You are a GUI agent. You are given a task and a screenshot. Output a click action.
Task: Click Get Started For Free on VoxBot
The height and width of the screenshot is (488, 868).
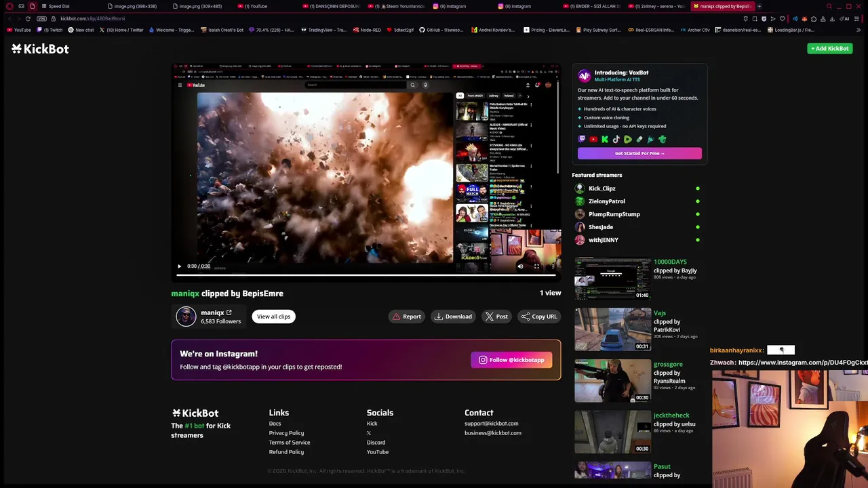pyautogui.click(x=639, y=153)
